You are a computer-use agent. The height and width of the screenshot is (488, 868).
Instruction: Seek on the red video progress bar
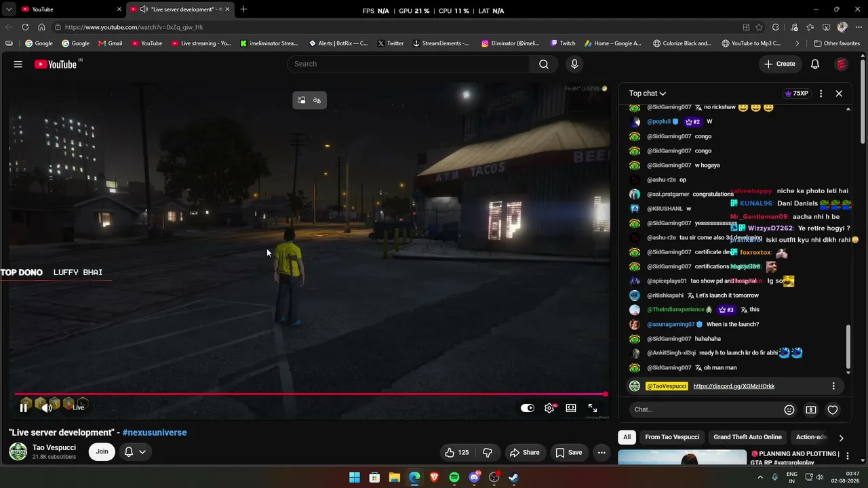311,394
